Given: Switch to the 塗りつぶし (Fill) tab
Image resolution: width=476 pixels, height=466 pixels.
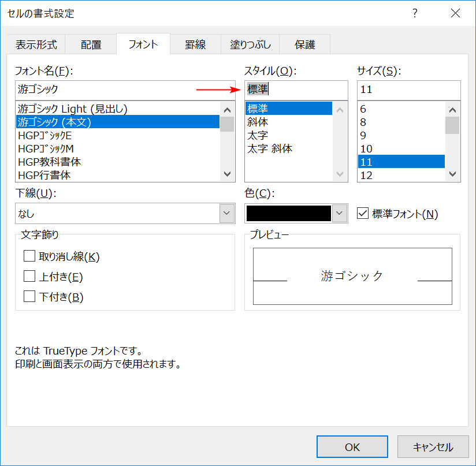Looking at the screenshot, I should (x=250, y=44).
